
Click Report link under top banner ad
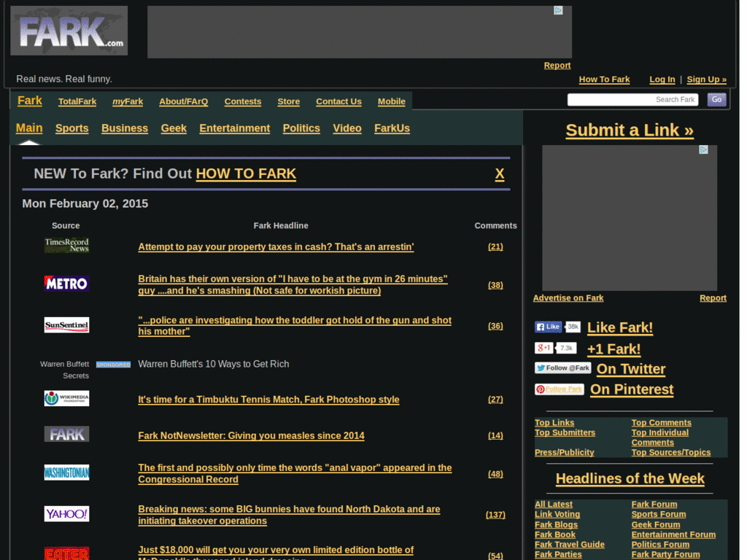557,66
